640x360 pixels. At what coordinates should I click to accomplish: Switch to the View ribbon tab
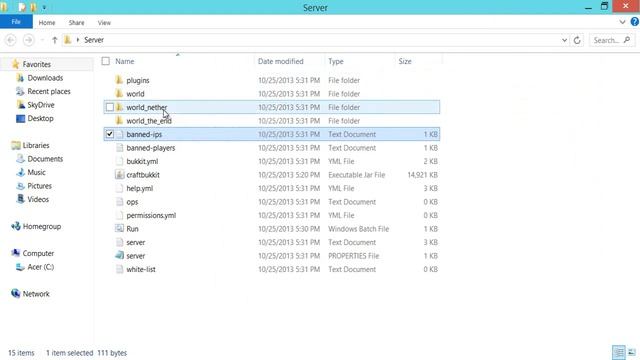(104, 22)
